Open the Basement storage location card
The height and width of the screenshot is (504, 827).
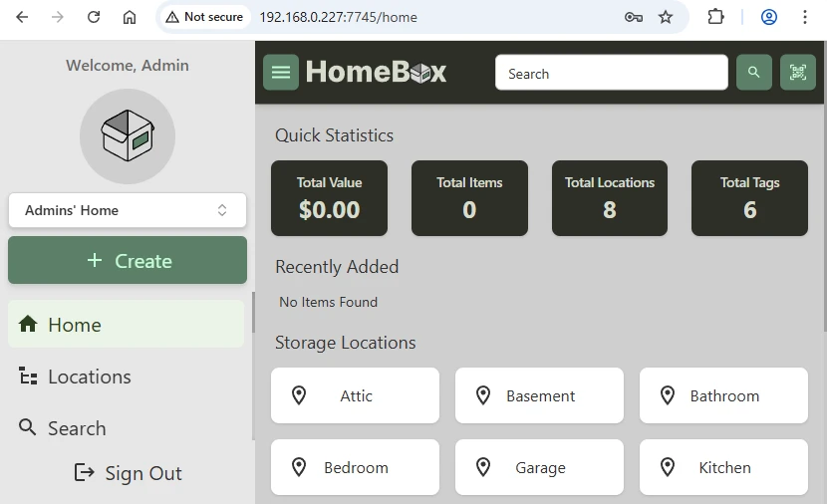tap(539, 395)
